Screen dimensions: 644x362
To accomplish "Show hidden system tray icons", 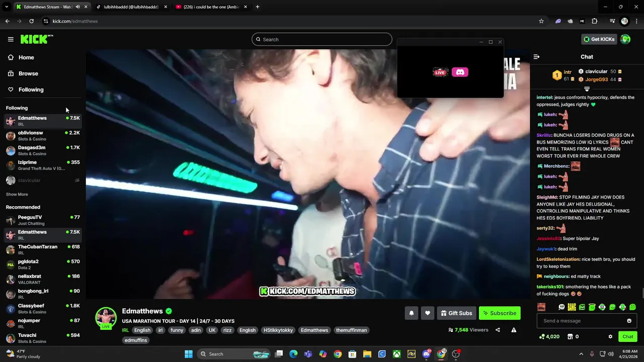I will tap(581, 354).
